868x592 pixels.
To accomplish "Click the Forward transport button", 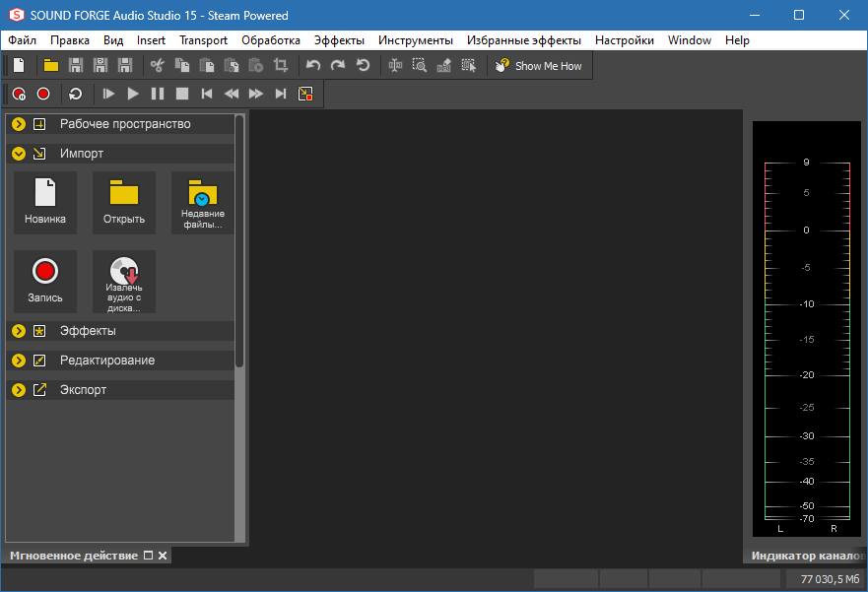I will click(x=256, y=94).
